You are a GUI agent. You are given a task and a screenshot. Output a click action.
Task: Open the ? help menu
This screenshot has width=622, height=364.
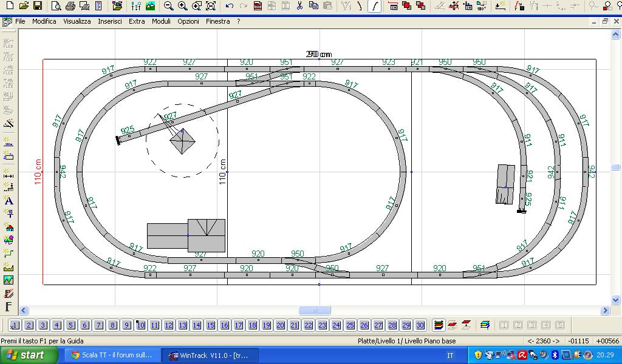click(x=238, y=21)
